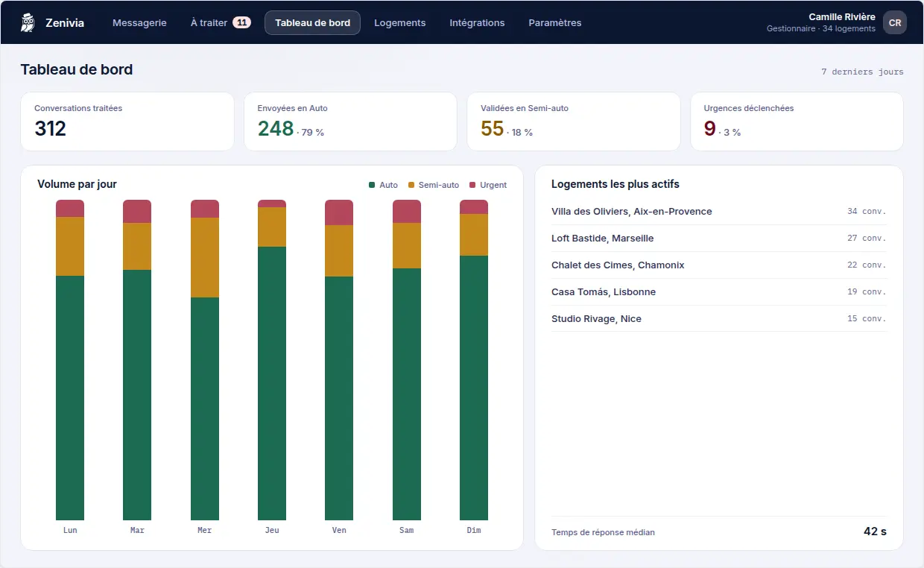924x568 pixels.
Task: Click the Jeu bar in the chart
Action: [x=272, y=360]
